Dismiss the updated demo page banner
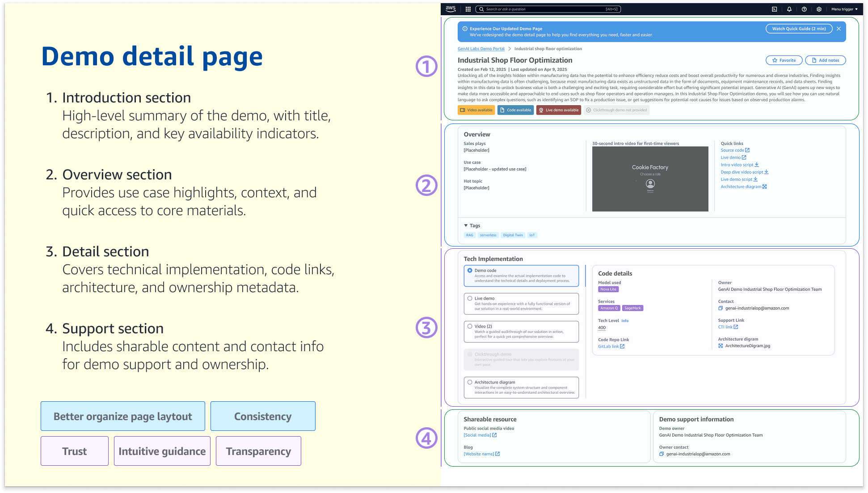Image resolution: width=868 pixels, height=493 pixels. (839, 29)
